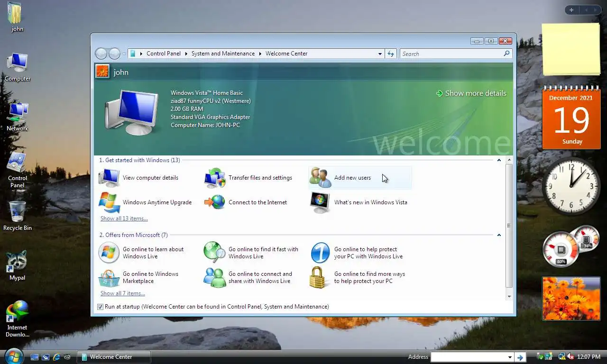Select the john folder desktop icon

pyautogui.click(x=17, y=17)
